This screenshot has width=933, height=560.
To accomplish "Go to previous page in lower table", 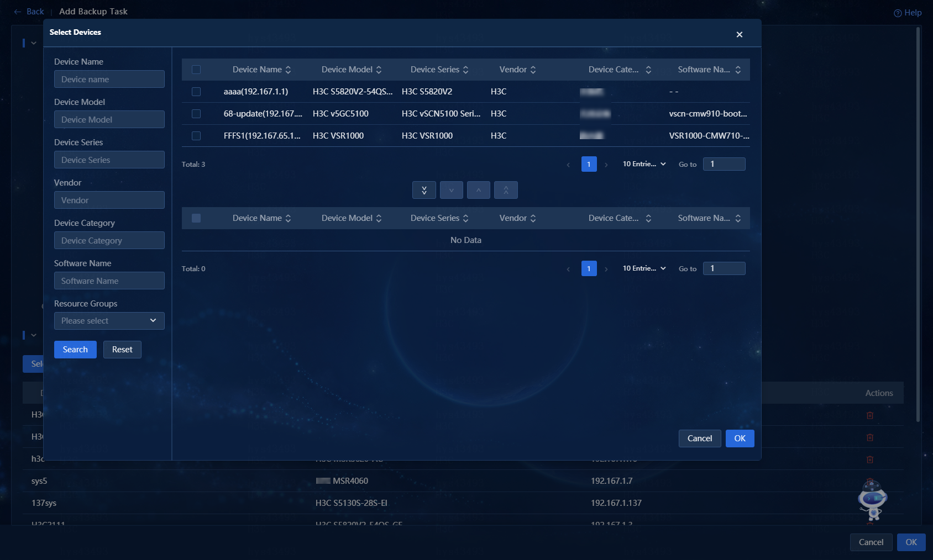I will tap(568, 269).
